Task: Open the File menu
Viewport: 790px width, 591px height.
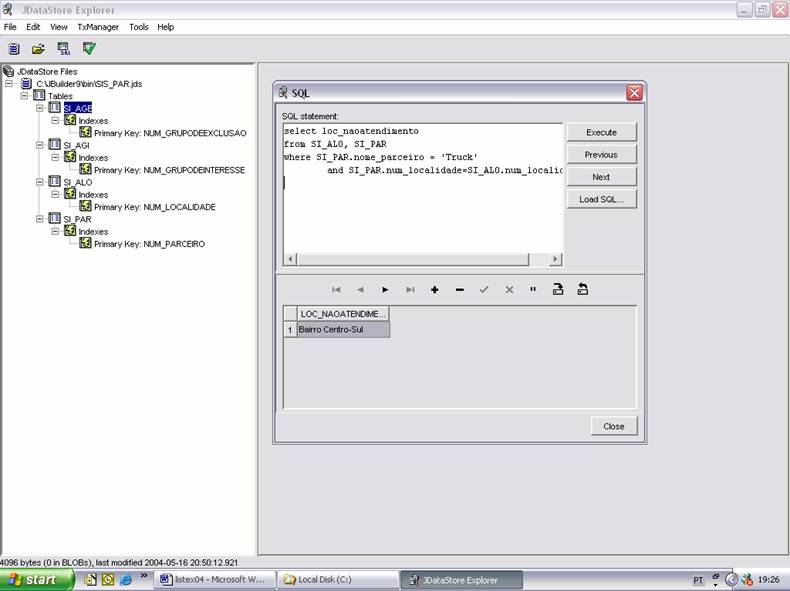Action: click(10, 27)
